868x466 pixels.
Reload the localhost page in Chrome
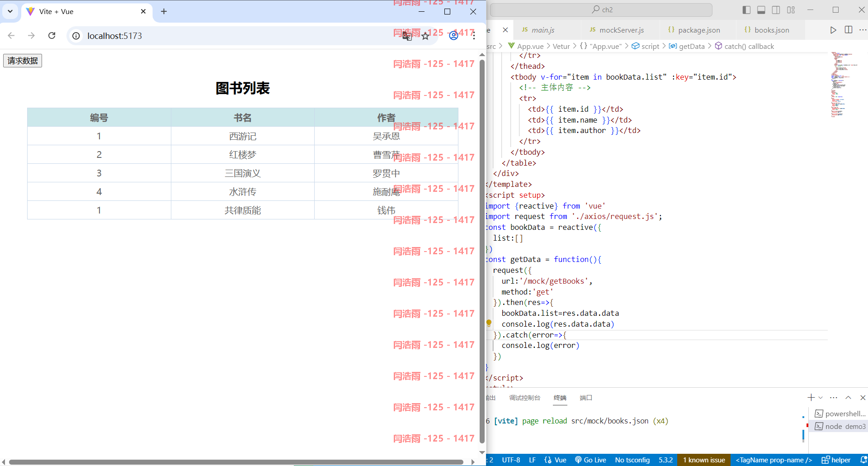click(x=52, y=36)
